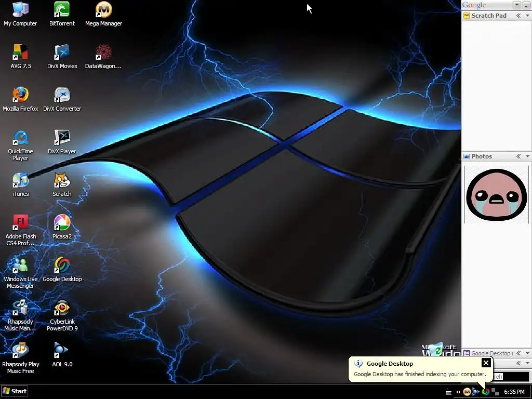This screenshot has height=399, width=532.
Task: Minimize the Google Desktop sidebar
Action: tap(526, 5)
